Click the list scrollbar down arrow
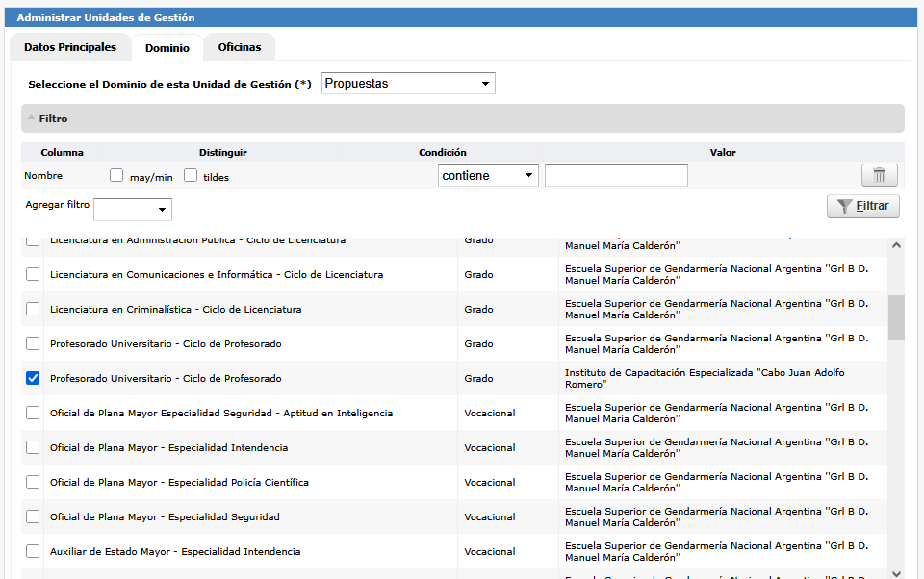The width and height of the screenshot is (924, 579). point(896,573)
